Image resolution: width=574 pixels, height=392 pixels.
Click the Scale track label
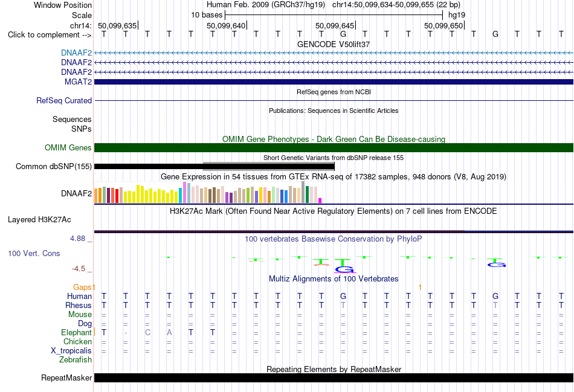click(82, 15)
